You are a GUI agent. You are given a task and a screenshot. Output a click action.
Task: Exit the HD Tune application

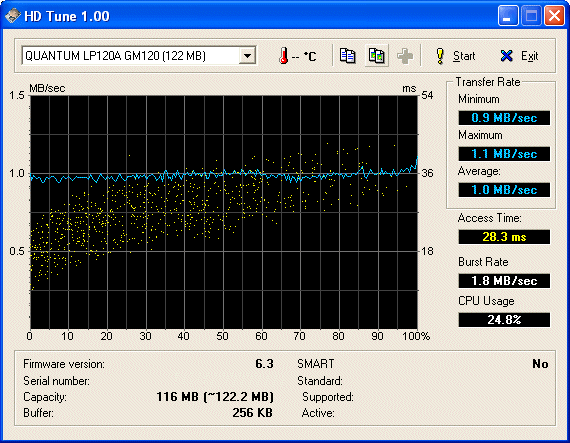[x=519, y=56]
